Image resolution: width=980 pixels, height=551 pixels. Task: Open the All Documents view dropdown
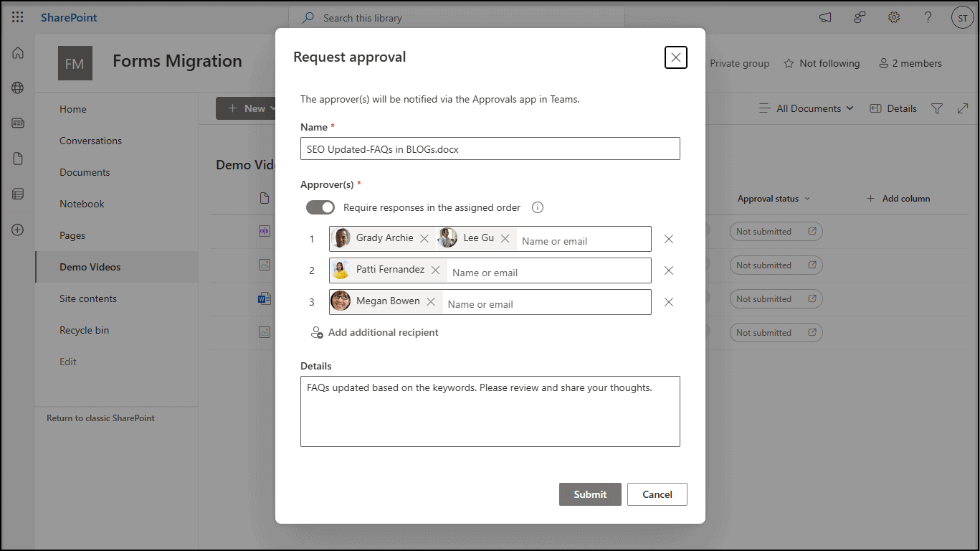click(x=806, y=108)
